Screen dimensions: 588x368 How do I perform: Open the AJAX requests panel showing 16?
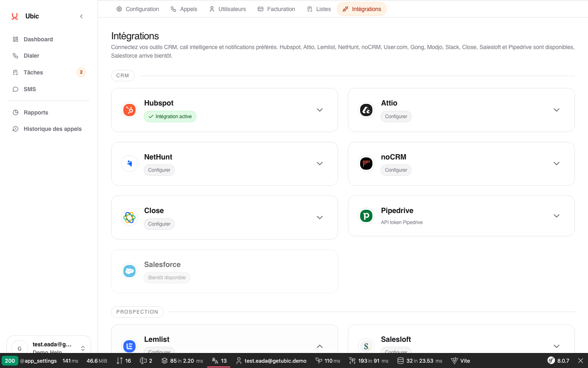click(124, 361)
